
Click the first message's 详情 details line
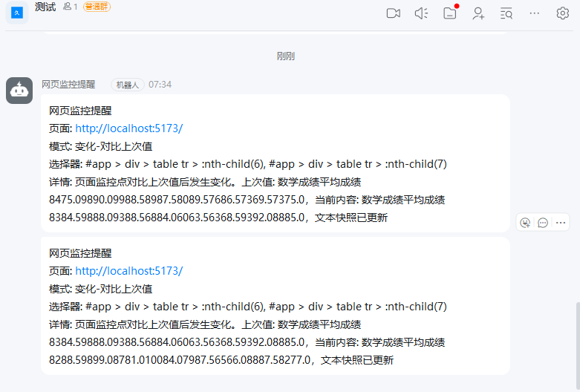click(x=205, y=182)
